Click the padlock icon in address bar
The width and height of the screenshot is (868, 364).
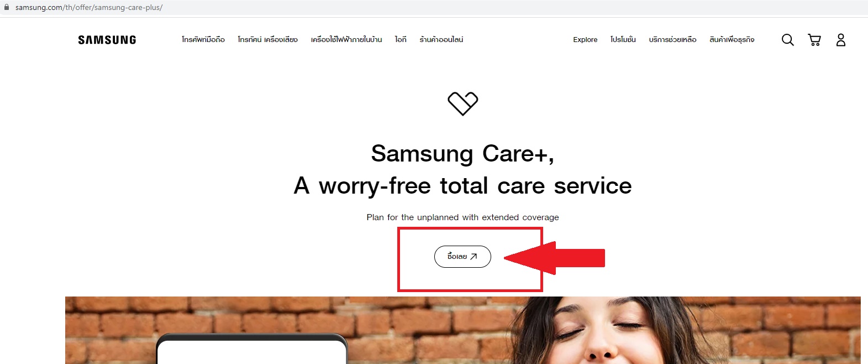[x=7, y=7]
